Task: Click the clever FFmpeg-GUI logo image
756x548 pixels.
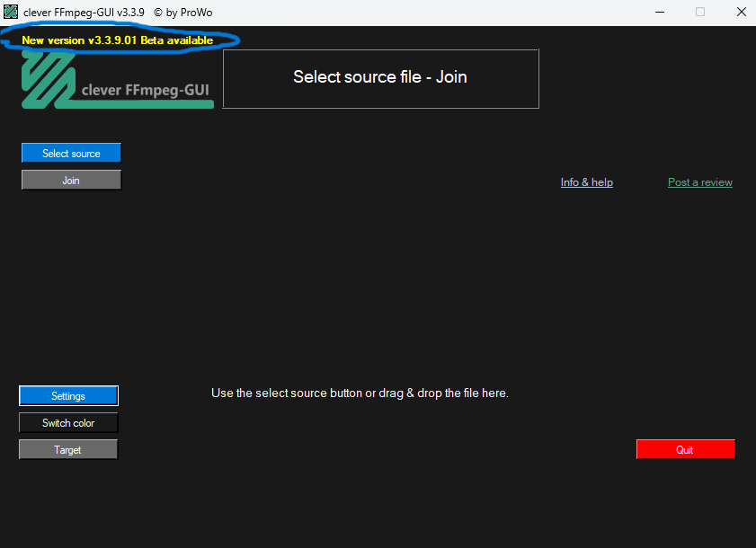Action: point(118,80)
